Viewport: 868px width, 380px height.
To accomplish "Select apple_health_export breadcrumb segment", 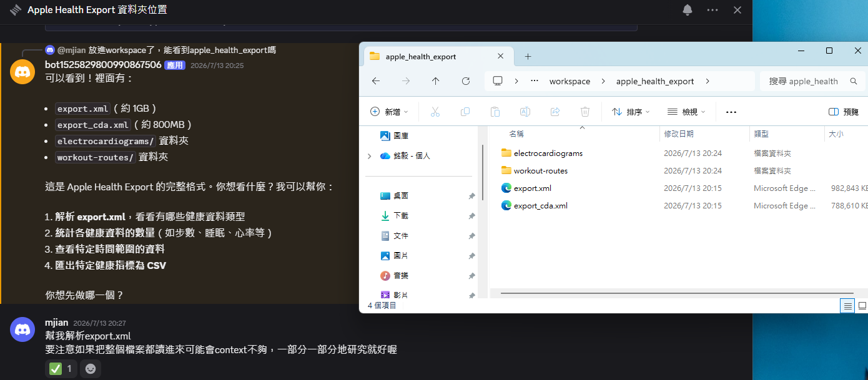I will tap(655, 81).
